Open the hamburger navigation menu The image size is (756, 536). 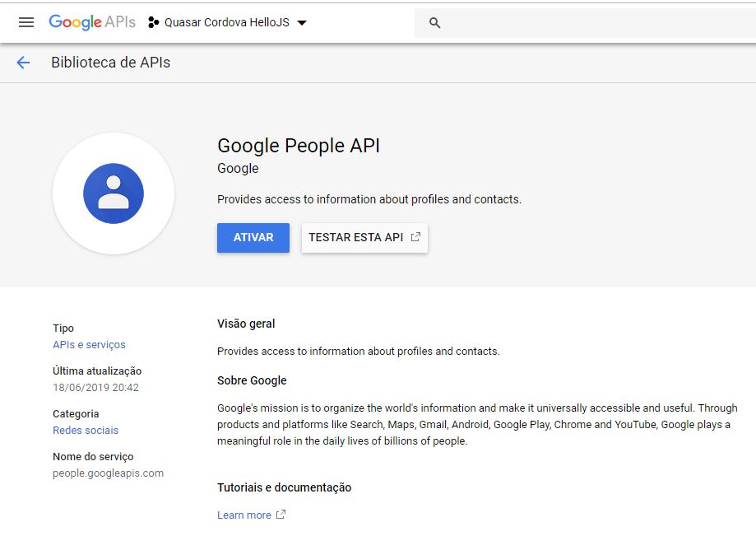click(26, 22)
